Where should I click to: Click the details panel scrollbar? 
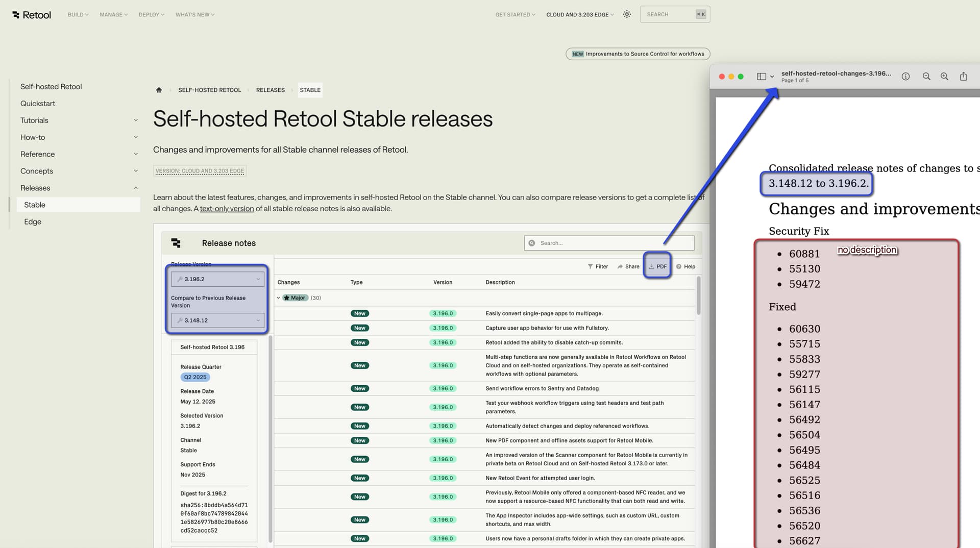click(270, 439)
